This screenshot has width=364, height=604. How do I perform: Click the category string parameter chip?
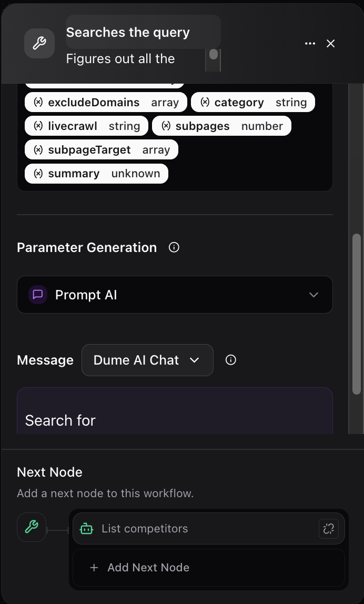coord(252,102)
